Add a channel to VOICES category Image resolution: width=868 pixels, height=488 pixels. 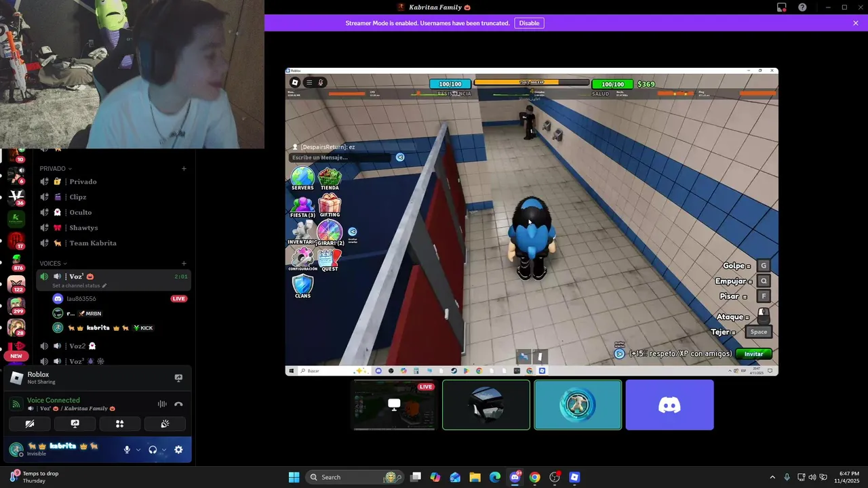point(184,263)
